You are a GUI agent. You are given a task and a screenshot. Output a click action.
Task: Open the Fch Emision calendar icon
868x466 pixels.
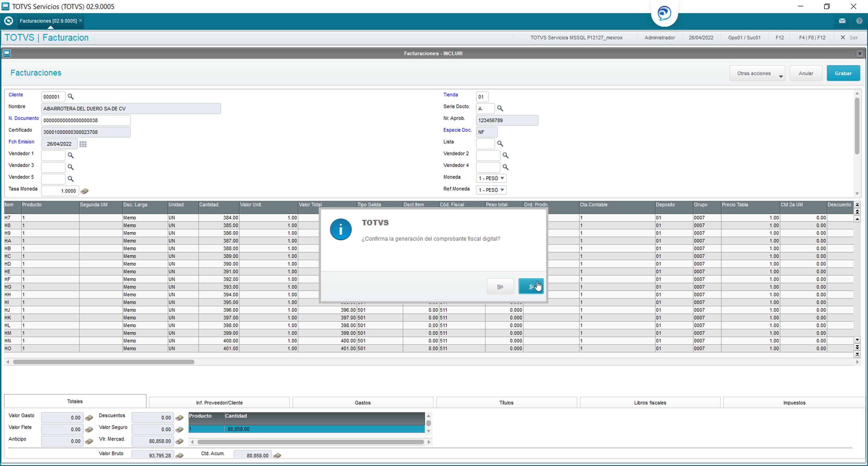(x=83, y=144)
